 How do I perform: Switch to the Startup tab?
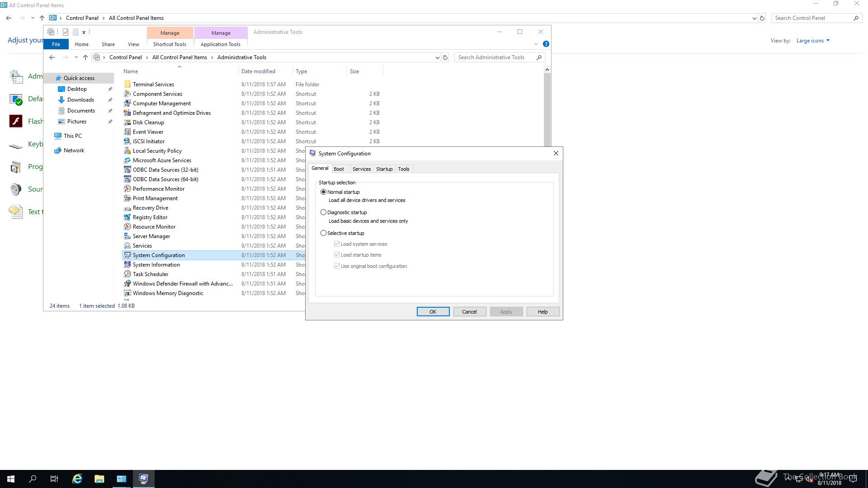[x=384, y=169]
